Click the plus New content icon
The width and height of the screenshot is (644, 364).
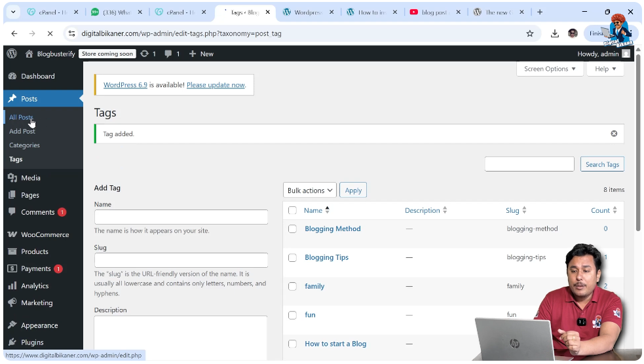pos(192,54)
